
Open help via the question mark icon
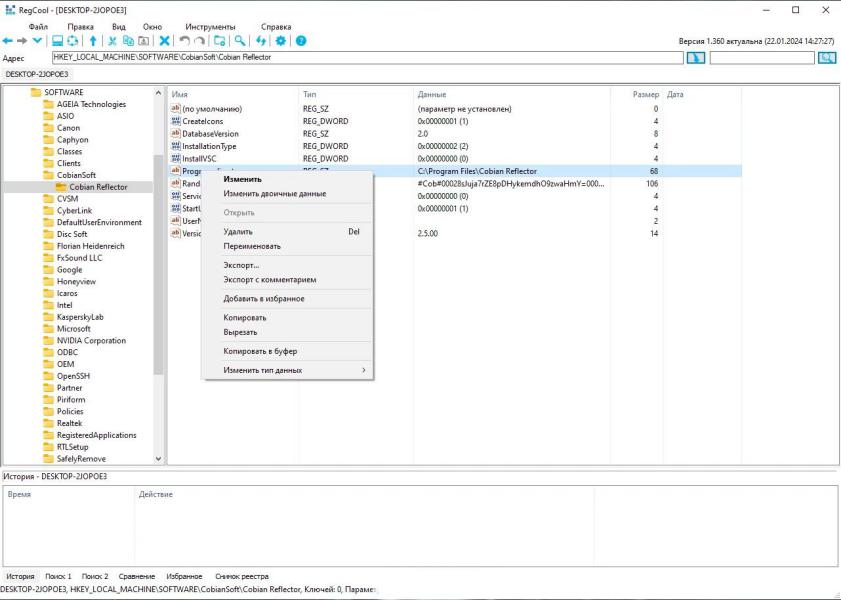(x=301, y=41)
